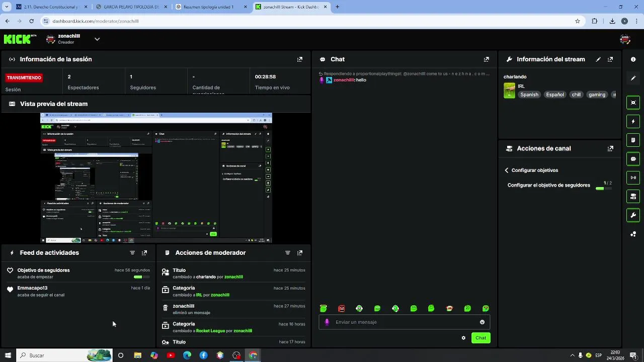Insert the rightmost heart-eyes emote
Screen dimensions: 644x362
point(486,309)
